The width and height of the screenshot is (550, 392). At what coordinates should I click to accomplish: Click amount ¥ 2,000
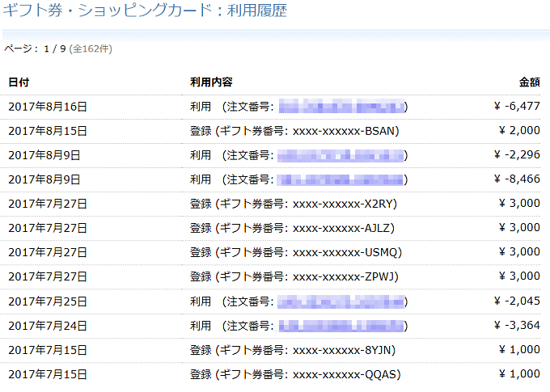click(x=519, y=130)
